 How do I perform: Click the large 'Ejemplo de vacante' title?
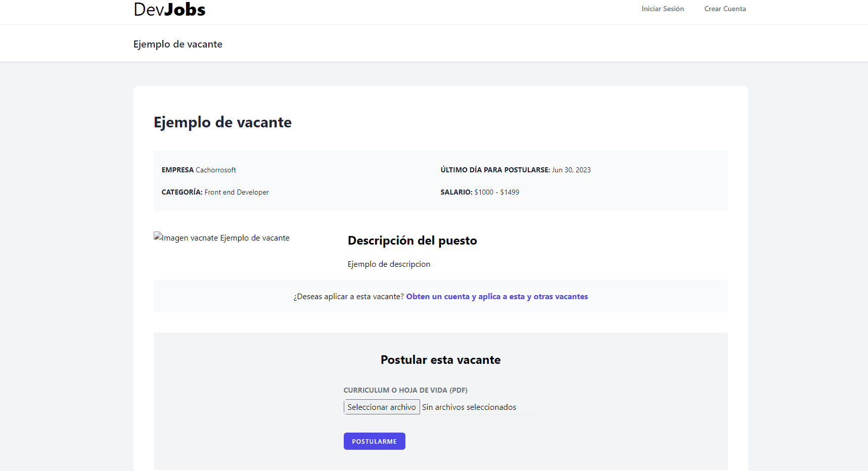(222, 122)
